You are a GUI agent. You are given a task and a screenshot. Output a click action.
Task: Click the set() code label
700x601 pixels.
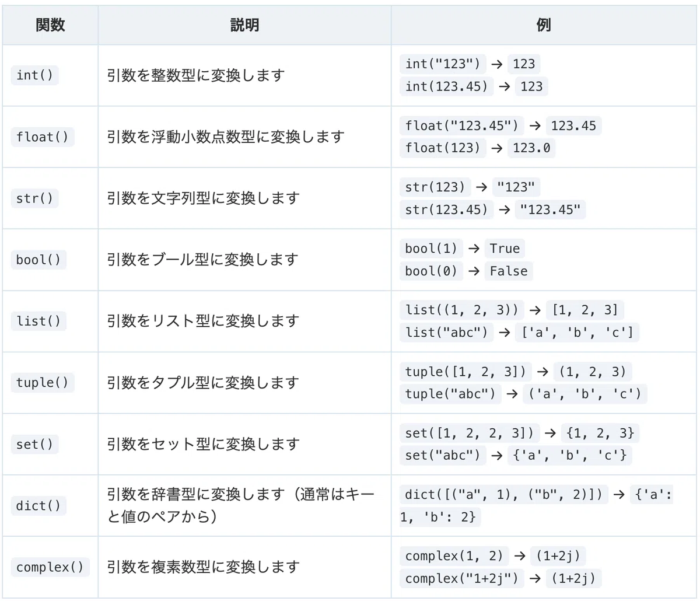tap(35, 444)
